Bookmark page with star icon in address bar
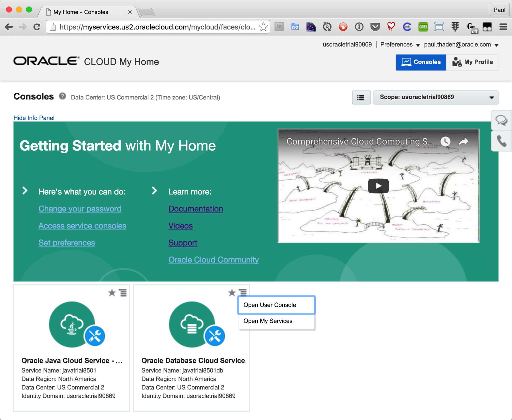This screenshot has width=512, height=420. coord(263,27)
